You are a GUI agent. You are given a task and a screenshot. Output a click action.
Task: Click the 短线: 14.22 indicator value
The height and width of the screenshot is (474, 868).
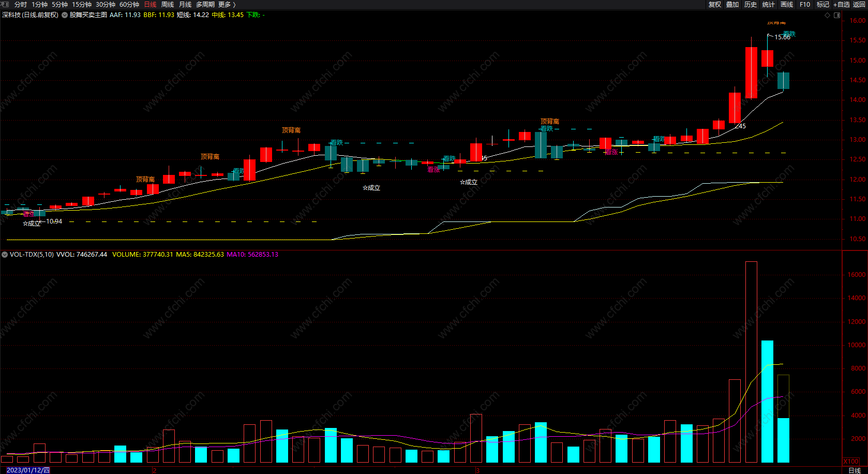pos(193,15)
